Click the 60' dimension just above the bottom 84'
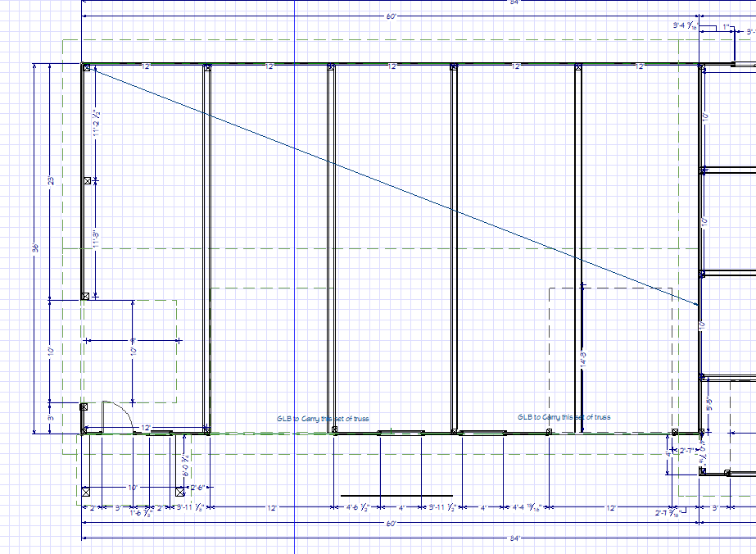This screenshot has width=756, height=554. (391, 523)
